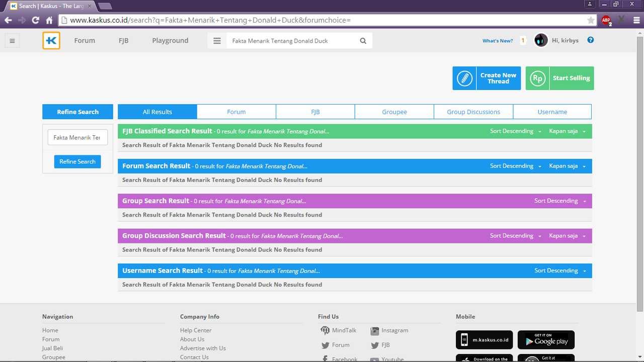Open Home footer navigation link
Viewport: 644px width, 362px height.
coord(50,330)
